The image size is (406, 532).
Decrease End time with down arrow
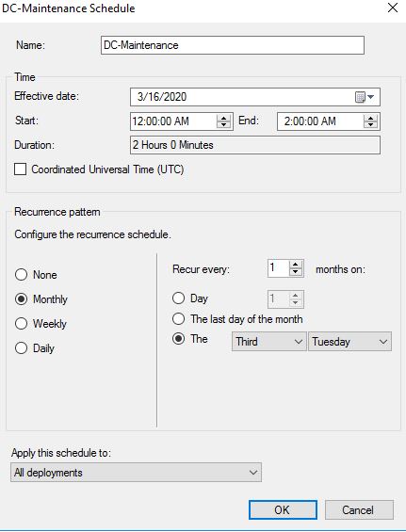click(370, 125)
